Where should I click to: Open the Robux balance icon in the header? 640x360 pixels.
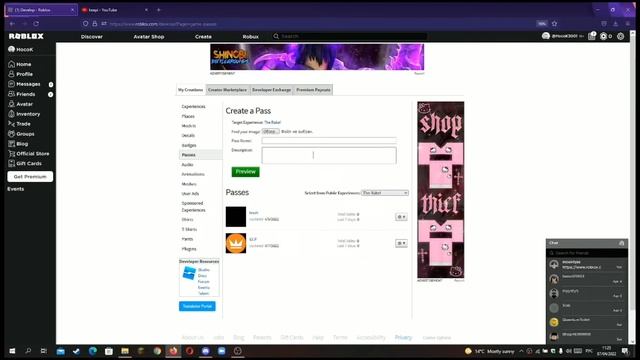point(603,36)
